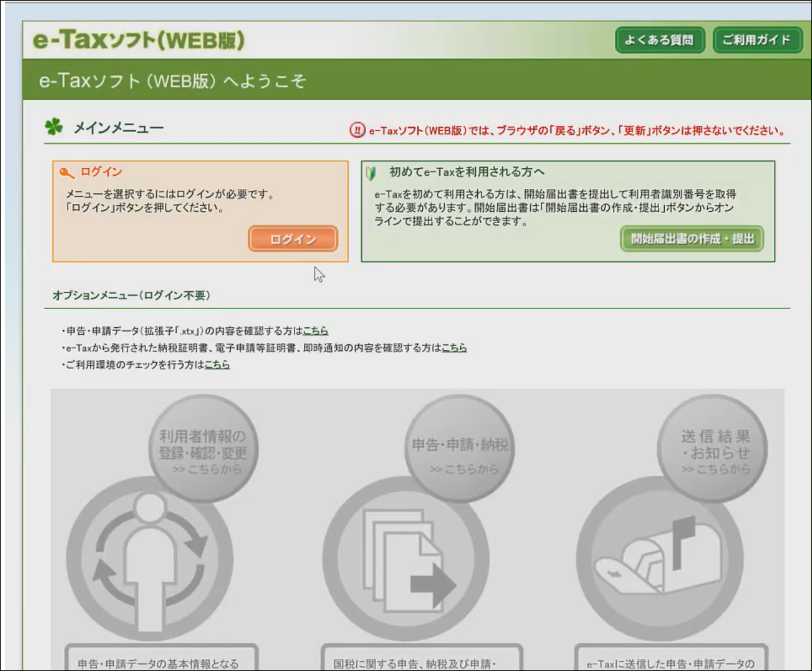The image size is (812, 671).
Task: Click the documents with arrow icon
Action: click(x=406, y=560)
